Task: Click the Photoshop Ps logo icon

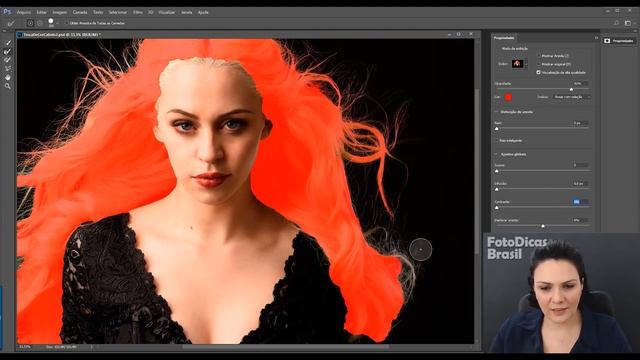Action: pos(7,12)
